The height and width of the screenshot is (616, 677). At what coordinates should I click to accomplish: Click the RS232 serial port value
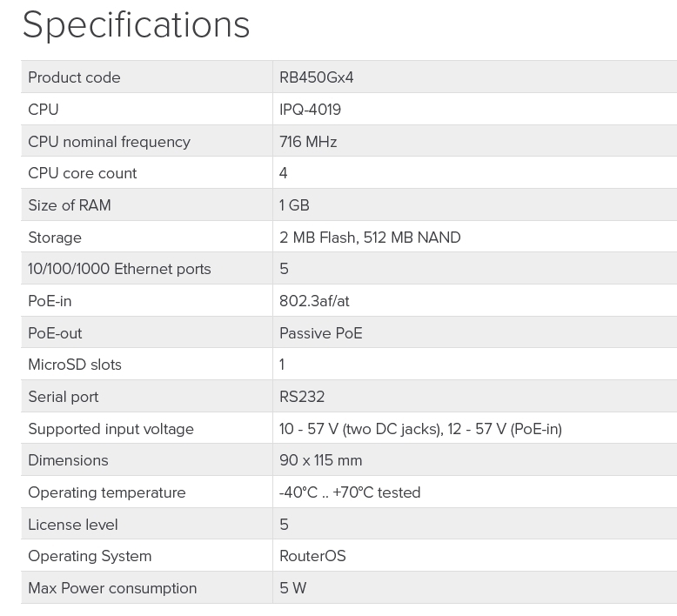[x=302, y=397]
